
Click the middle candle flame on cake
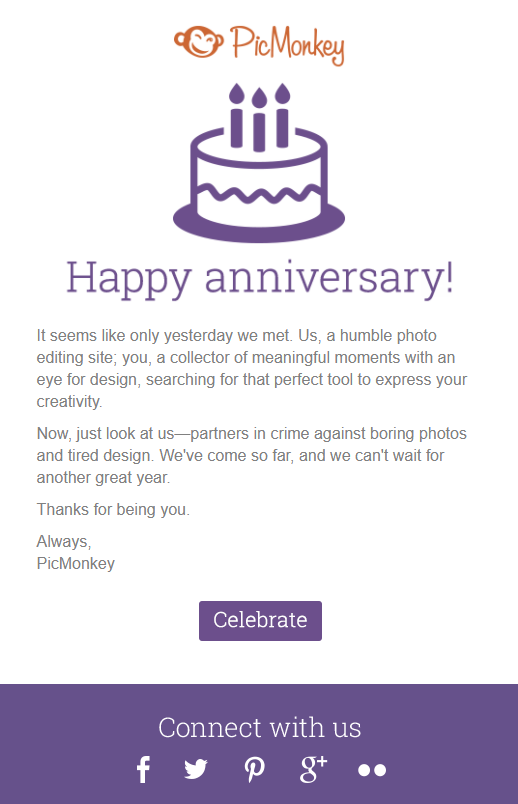[x=260, y=97]
